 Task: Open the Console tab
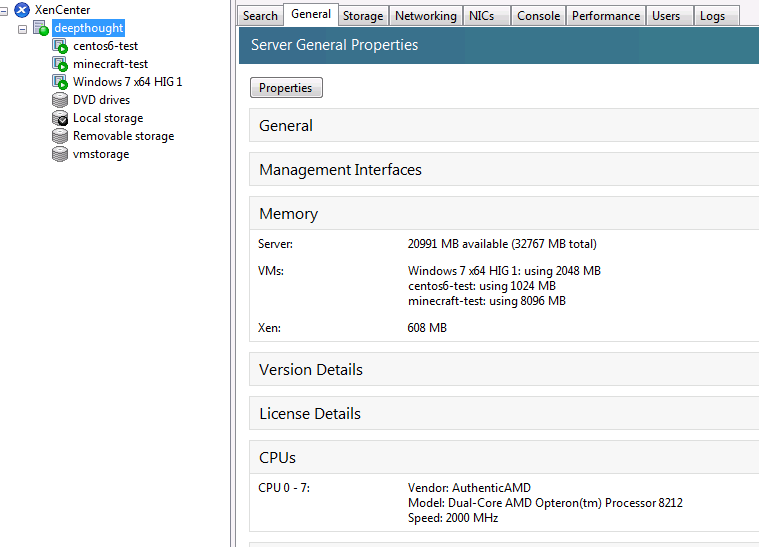pos(538,16)
